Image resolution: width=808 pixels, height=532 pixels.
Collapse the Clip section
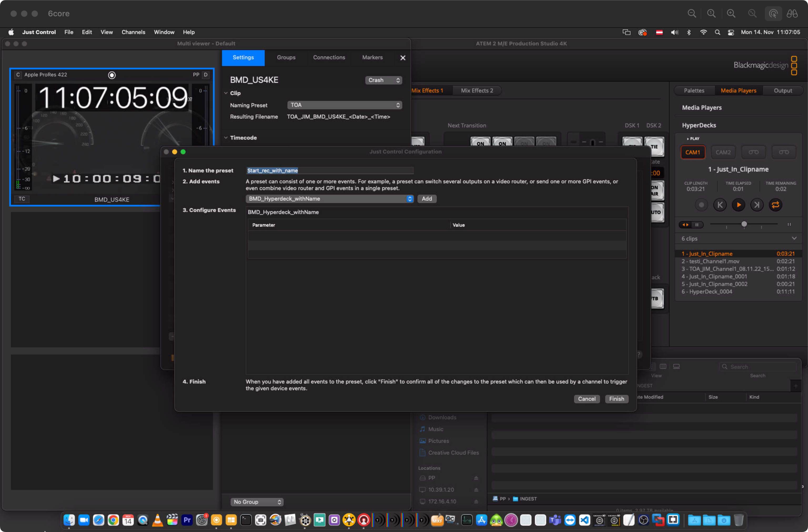tap(226, 93)
